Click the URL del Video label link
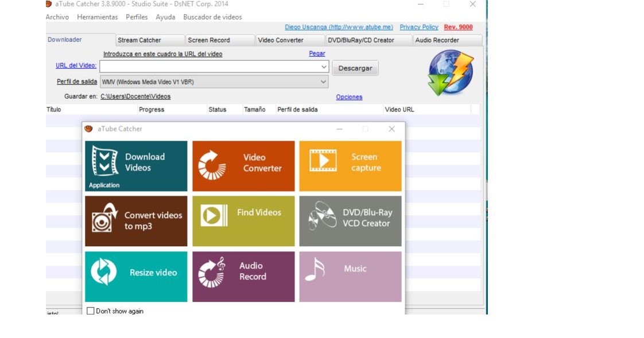The width and height of the screenshot is (644, 338). [x=76, y=65]
